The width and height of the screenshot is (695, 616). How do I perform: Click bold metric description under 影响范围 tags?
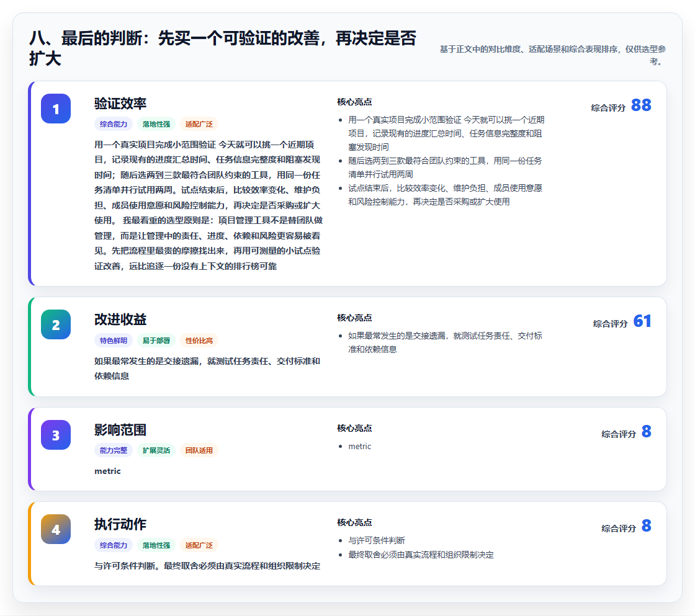click(x=107, y=471)
